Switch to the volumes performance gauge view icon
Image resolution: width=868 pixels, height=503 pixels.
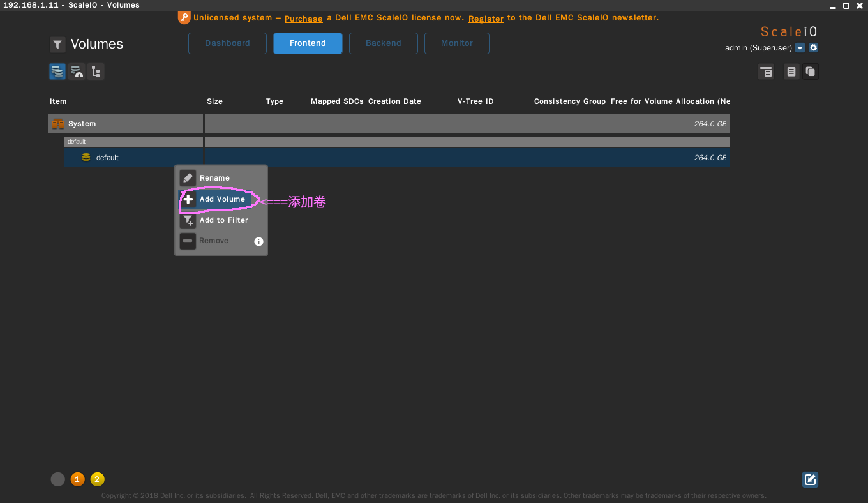[77, 71]
